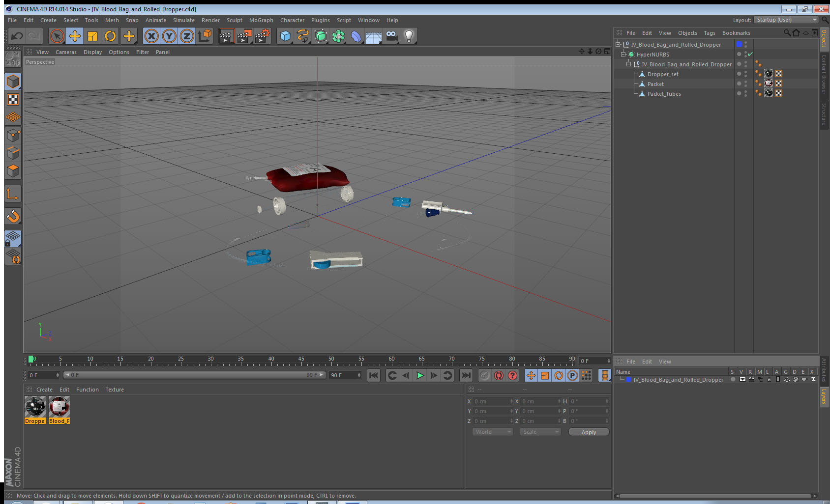Collapse the HyperNURBS tree node
830x504 pixels.
pos(623,54)
